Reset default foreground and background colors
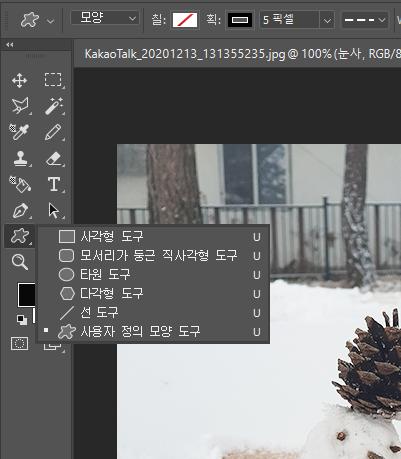The height and width of the screenshot is (459, 401). point(22,320)
